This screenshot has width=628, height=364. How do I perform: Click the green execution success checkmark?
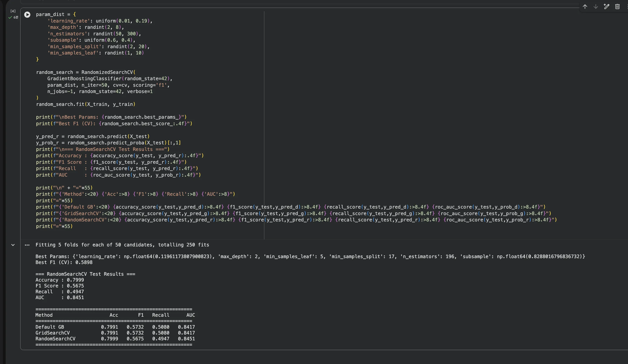click(10, 17)
